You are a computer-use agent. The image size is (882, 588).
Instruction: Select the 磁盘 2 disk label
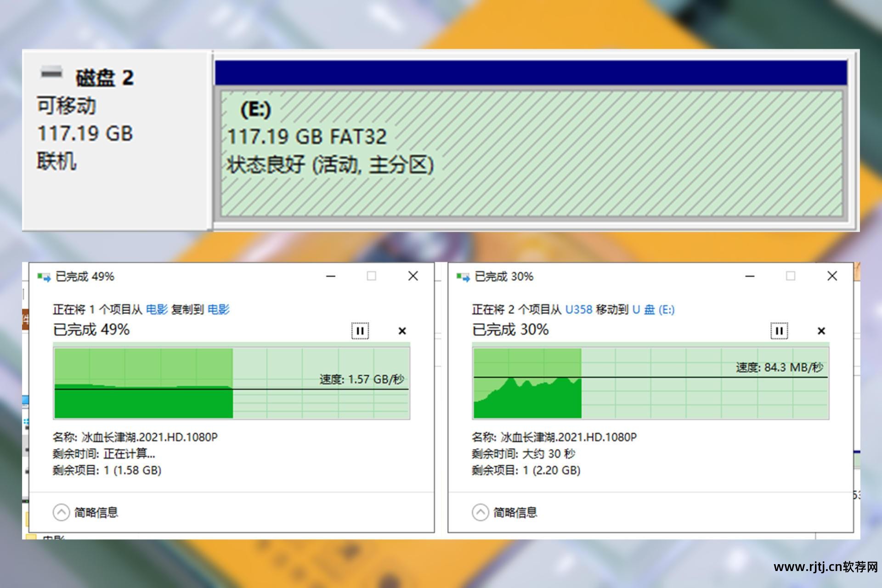coord(105,78)
